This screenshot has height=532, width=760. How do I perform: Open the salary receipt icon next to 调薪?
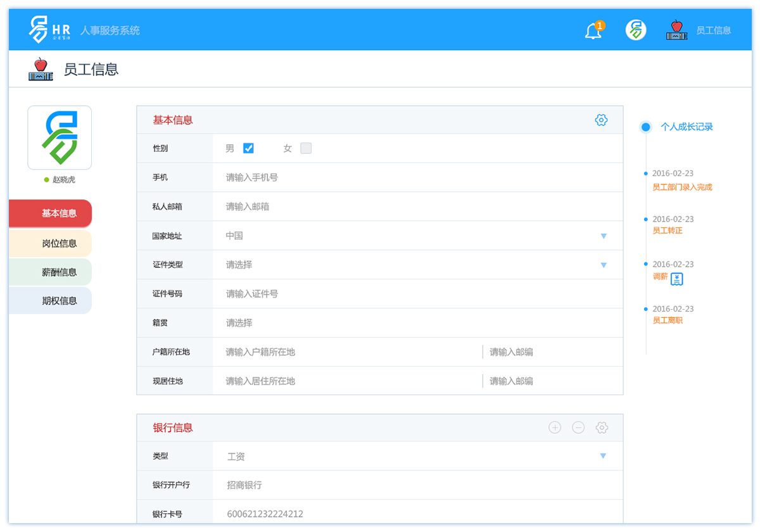coord(677,279)
